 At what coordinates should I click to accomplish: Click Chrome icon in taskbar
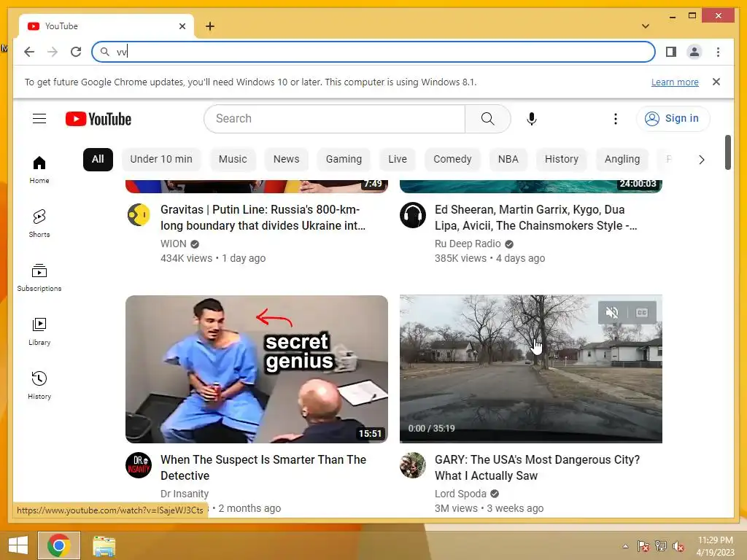(x=59, y=545)
